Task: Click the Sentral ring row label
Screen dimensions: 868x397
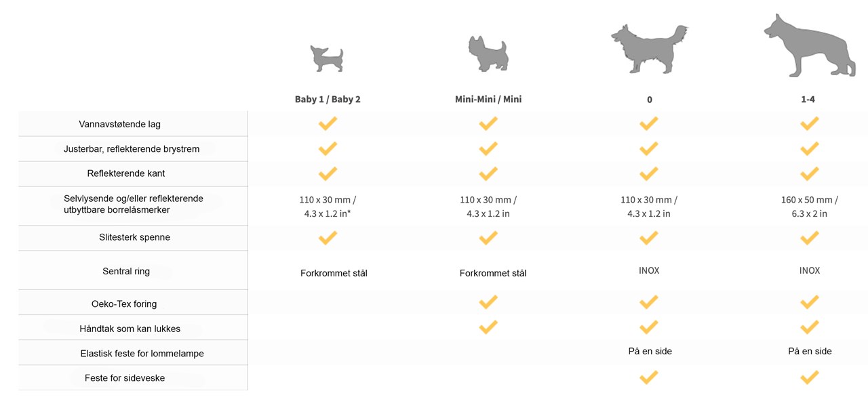Action: [126, 271]
